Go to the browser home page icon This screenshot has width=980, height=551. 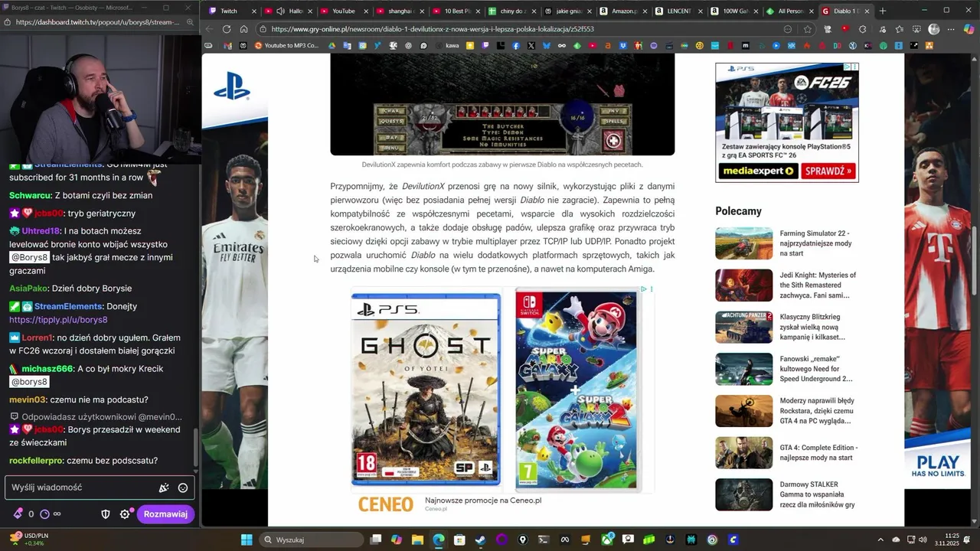[x=243, y=29]
